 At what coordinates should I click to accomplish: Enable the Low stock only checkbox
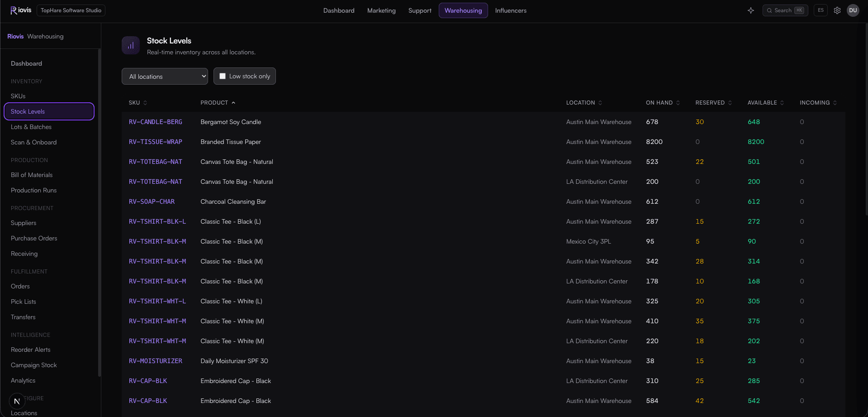pos(223,76)
